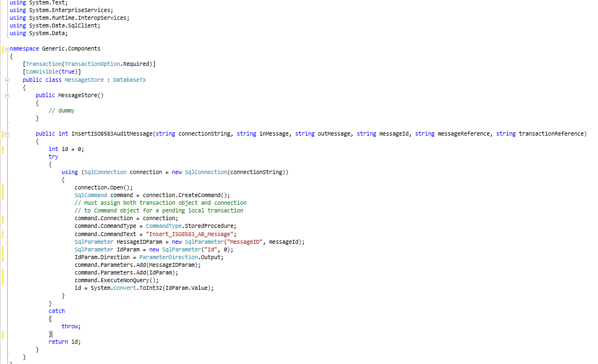Click the '// dummy' comment

coord(62,110)
